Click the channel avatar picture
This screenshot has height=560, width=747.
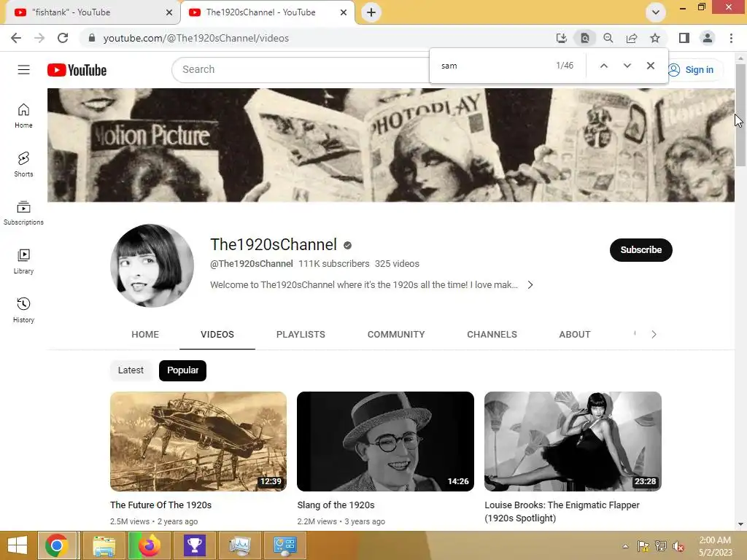pyautogui.click(x=152, y=265)
